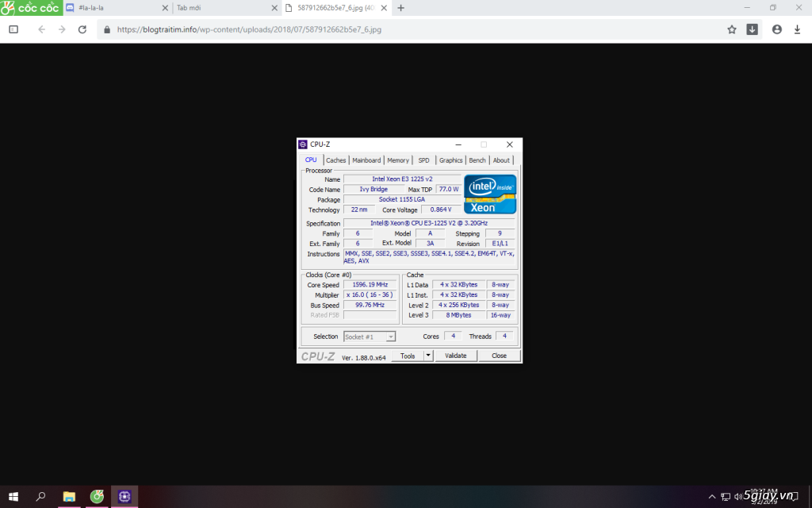Viewport: 812px width, 508px height.
Task: Open the Windows Start menu
Action: 13,497
